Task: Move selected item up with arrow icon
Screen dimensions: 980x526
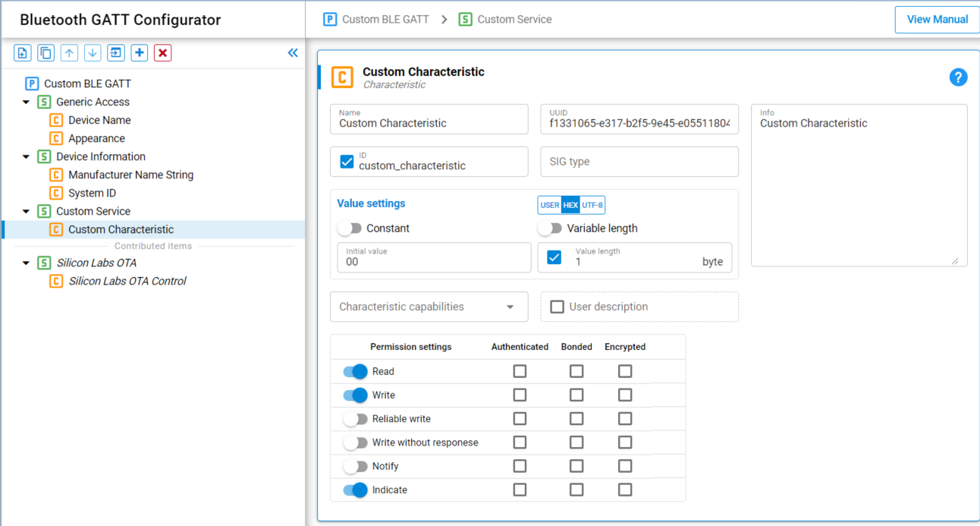Action: (70, 53)
